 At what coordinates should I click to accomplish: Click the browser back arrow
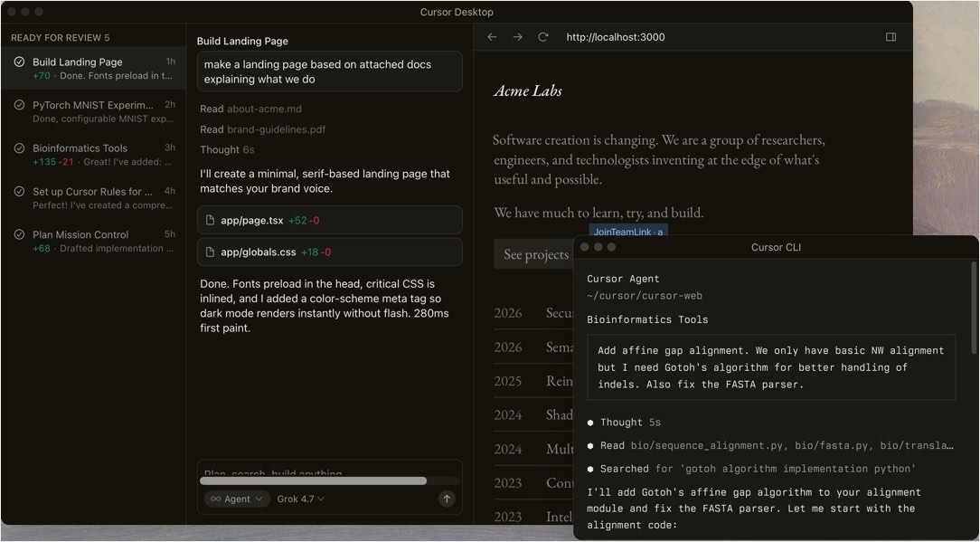point(492,37)
